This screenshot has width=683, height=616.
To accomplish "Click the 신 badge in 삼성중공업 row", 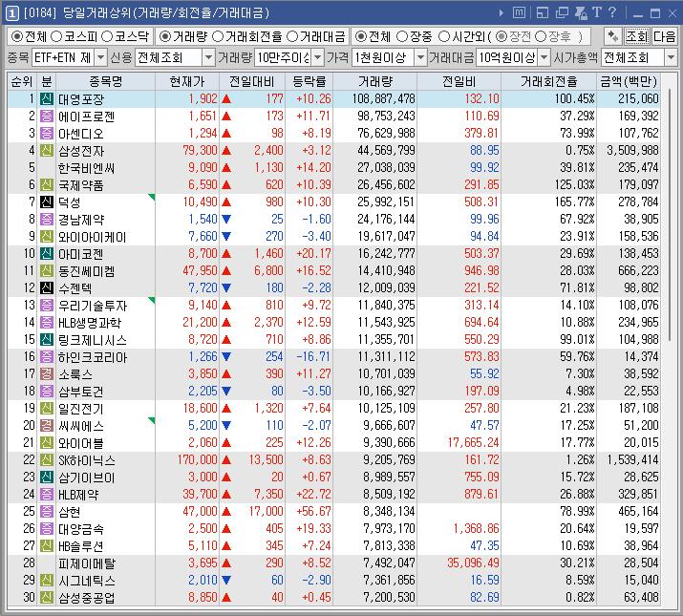I will pos(47,597).
